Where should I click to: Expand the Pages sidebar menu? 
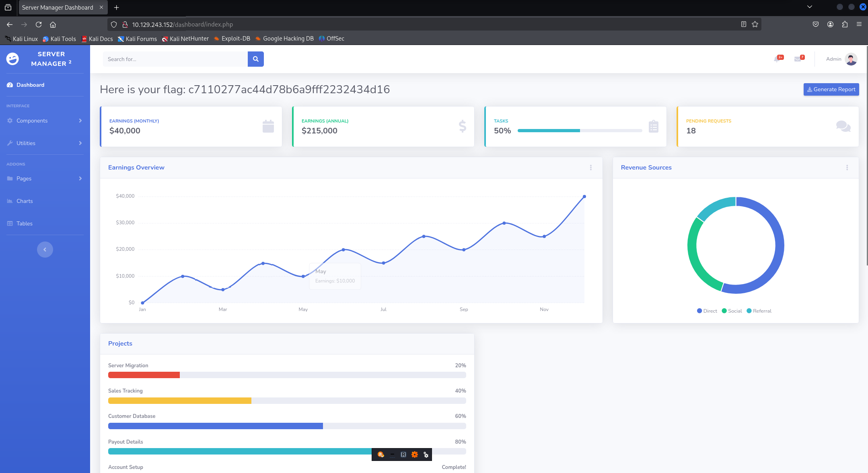click(x=44, y=178)
